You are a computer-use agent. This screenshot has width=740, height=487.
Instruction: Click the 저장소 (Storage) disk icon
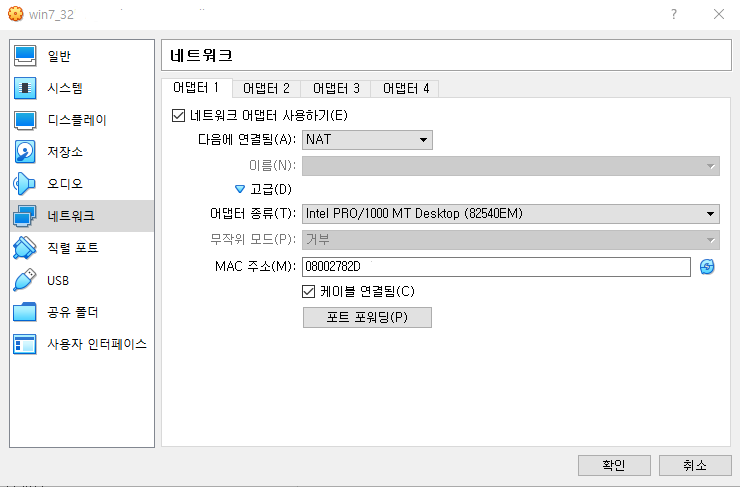click(26, 152)
